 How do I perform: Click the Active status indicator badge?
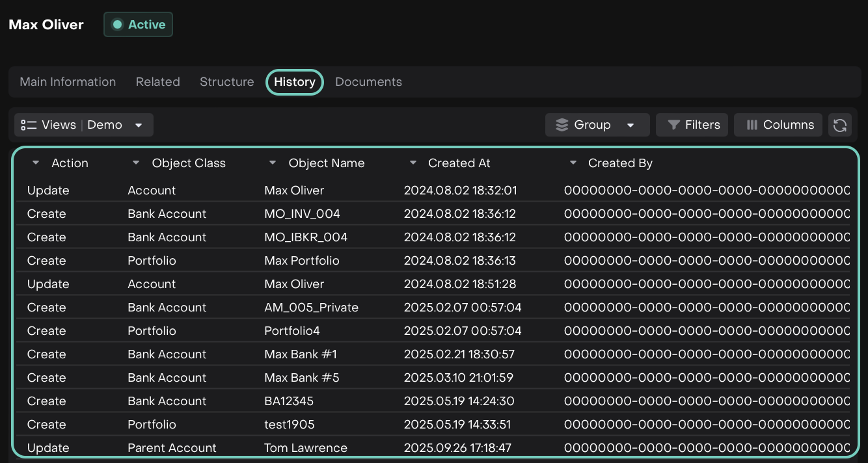[138, 25]
